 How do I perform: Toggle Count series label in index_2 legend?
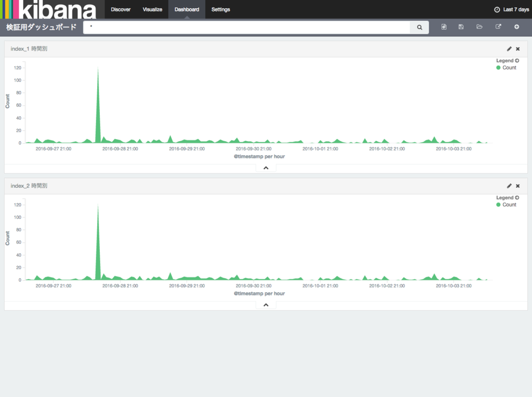(509, 204)
